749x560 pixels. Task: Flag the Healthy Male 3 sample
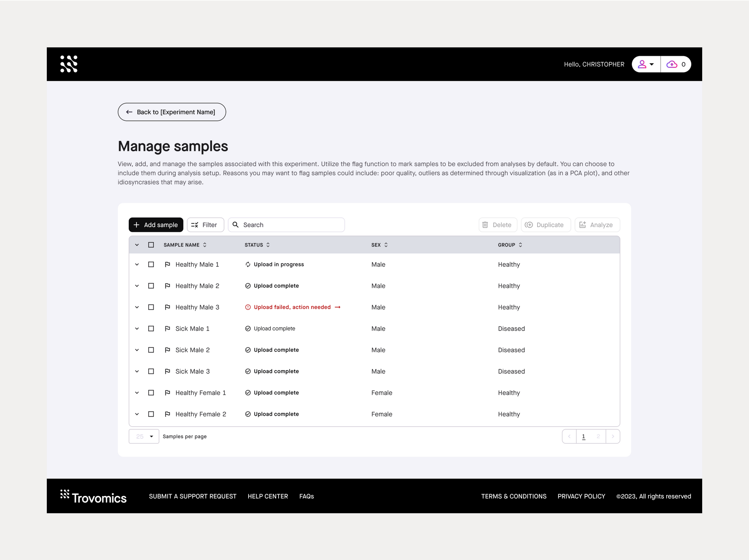[x=167, y=307]
